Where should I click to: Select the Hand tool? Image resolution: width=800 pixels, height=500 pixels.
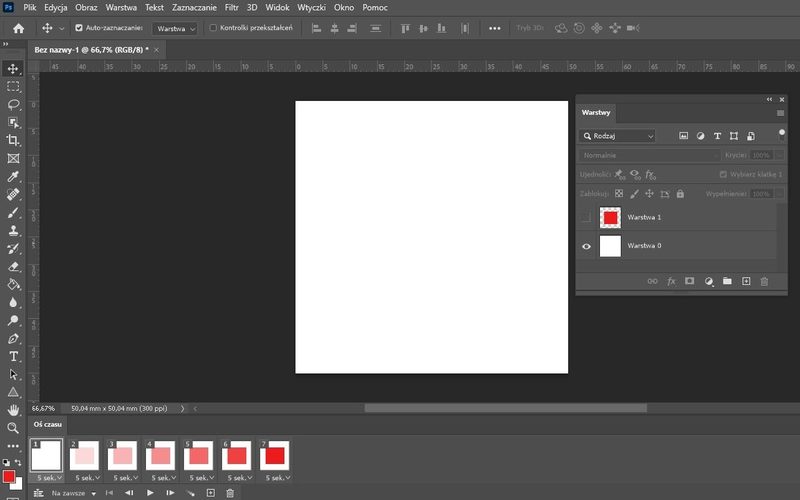click(13, 410)
